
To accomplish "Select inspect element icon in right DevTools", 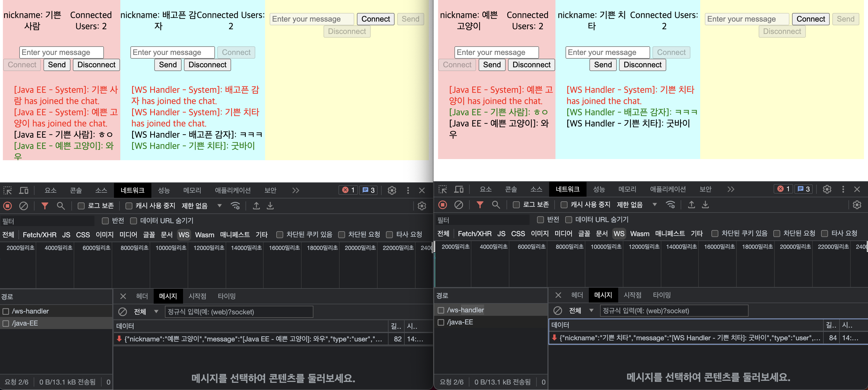I will point(442,189).
